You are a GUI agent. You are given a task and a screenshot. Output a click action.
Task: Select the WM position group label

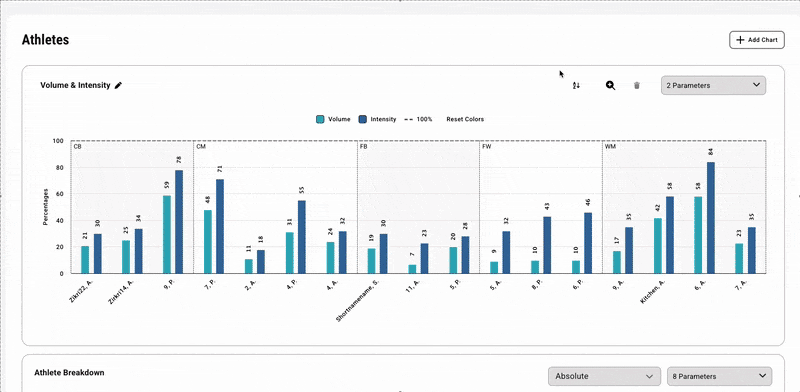(609, 146)
